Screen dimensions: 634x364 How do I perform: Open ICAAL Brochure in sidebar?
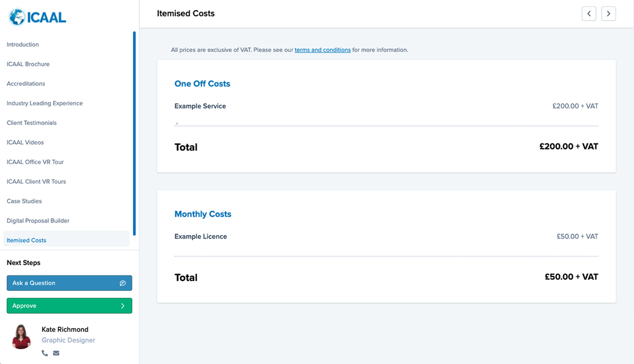[x=28, y=64]
